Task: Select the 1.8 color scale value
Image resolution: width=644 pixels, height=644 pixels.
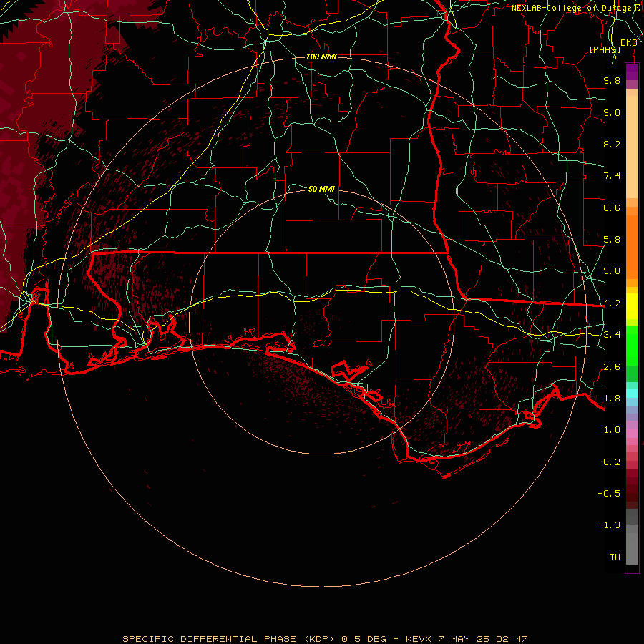Action: tap(612, 399)
